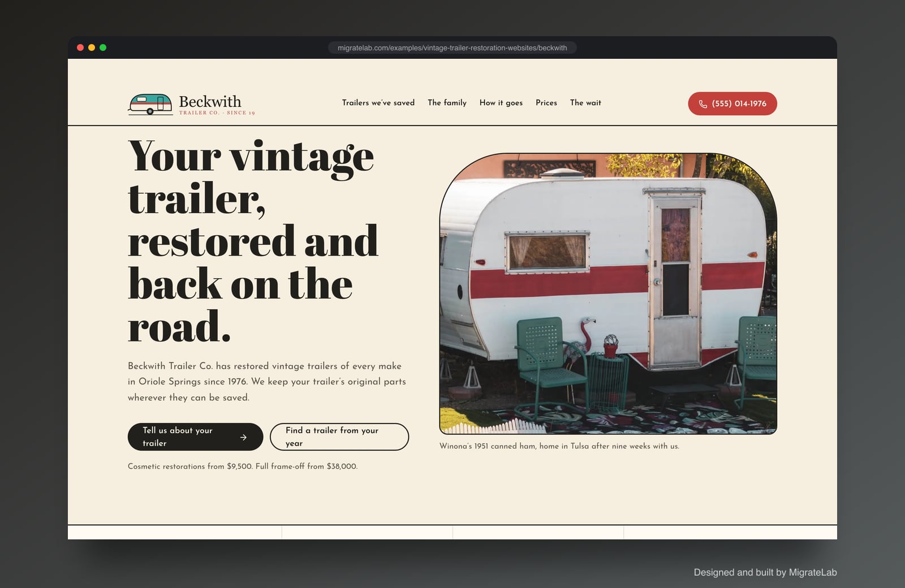Click the TRAILER CO. SINCE tagline
The height and width of the screenshot is (588, 905).
tap(217, 113)
